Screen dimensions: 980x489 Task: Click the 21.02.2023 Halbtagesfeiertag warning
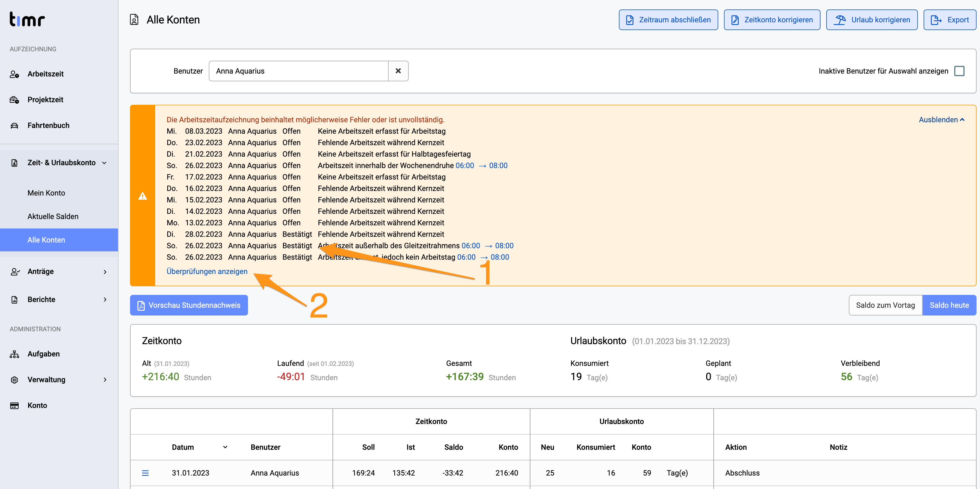[x=319, y=154]
